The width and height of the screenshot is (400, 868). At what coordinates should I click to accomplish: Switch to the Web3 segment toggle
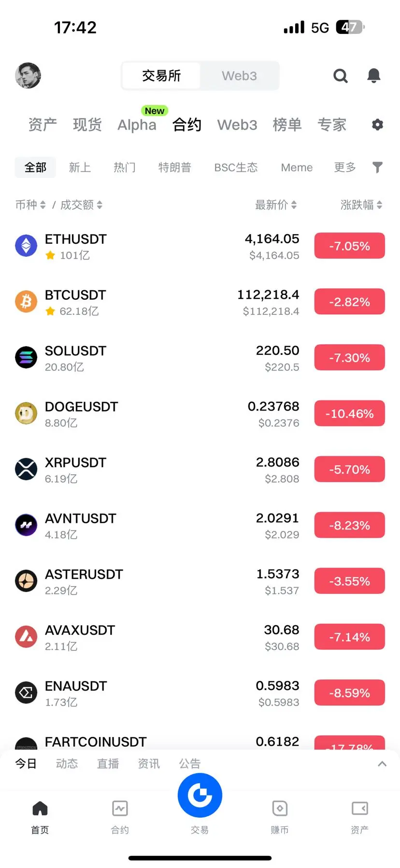coord(239,76)
